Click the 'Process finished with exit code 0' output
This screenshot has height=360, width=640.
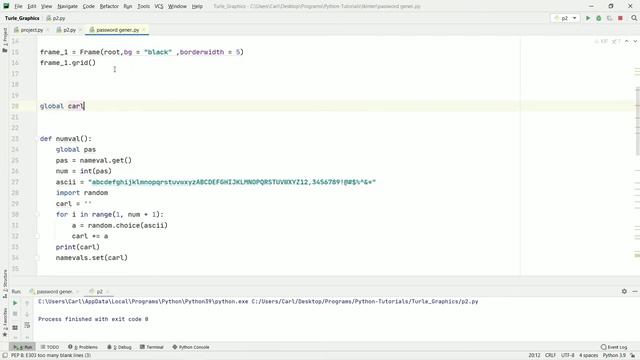93,319
